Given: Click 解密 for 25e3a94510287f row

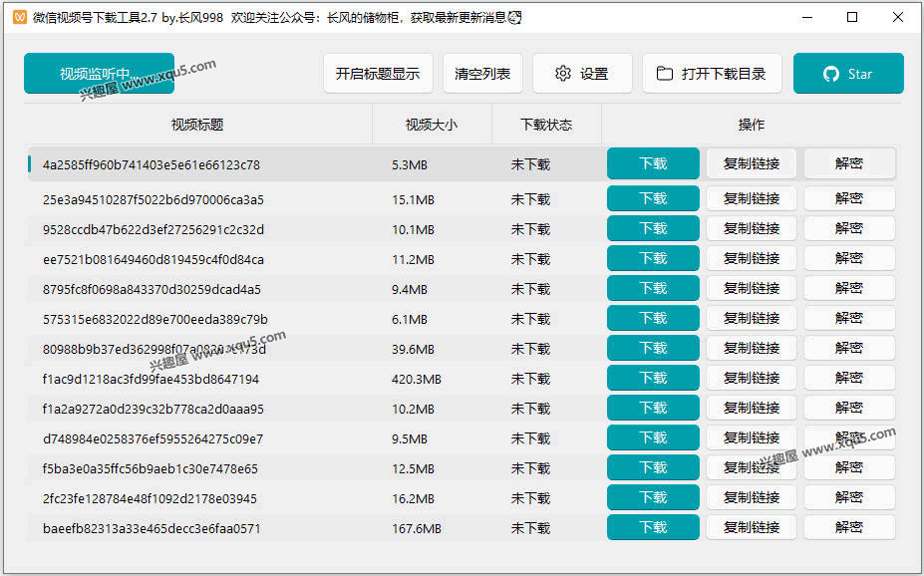Looking at the screenshot, I should tap(849, 198).
